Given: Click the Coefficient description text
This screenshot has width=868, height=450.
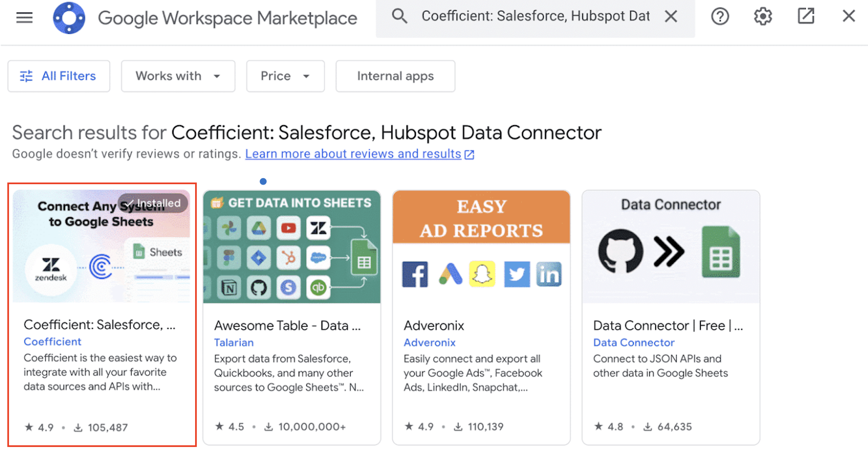Looking at the screenshot, I should point(100,372).
